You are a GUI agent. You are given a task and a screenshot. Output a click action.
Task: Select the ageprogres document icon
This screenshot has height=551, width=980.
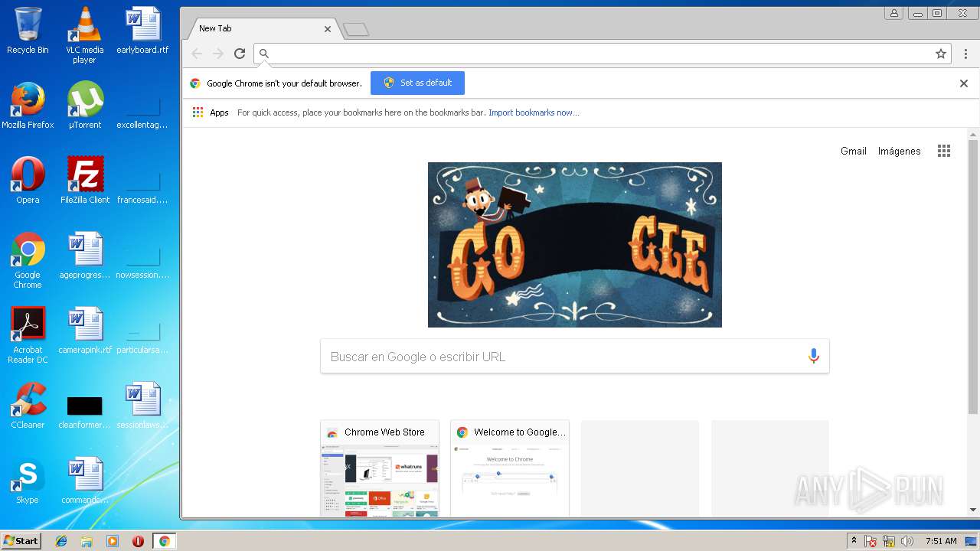pyautogui.click(x=85, y=256)
